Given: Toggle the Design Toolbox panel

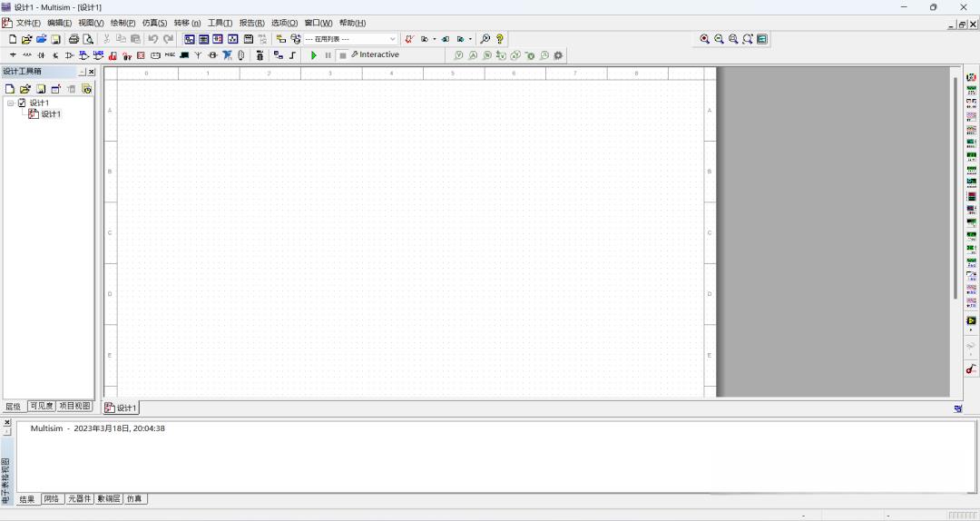Looking at the screenshot, I should click(x=189, y=39).
